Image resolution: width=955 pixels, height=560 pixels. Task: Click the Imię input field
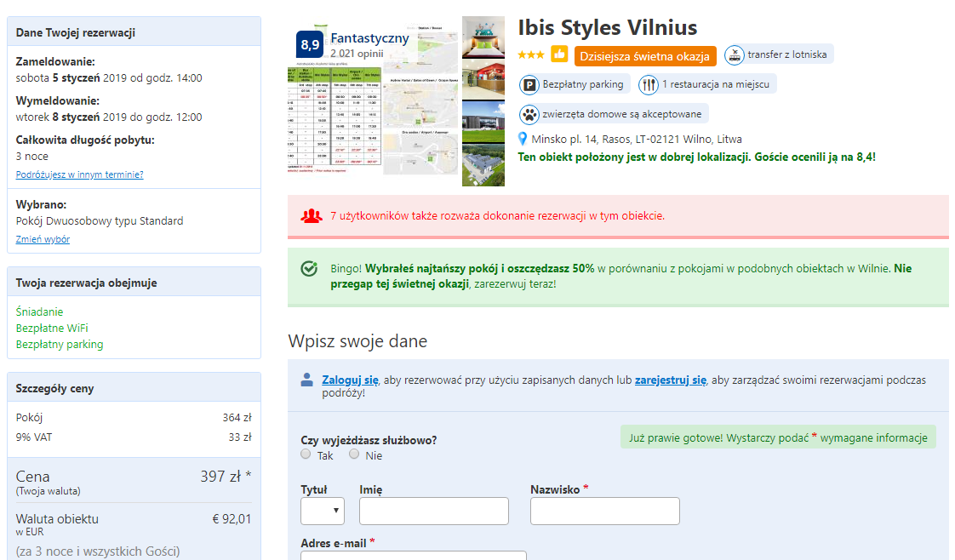pos(433,511)
